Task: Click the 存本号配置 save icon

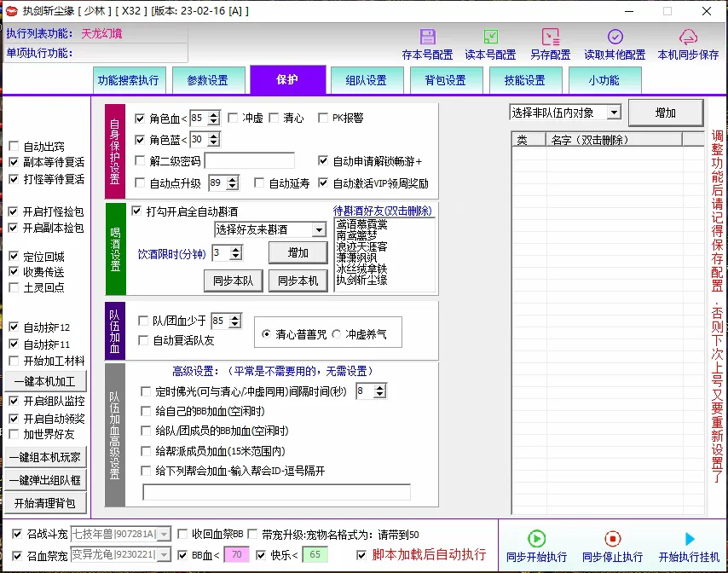Action: point(426,38)
